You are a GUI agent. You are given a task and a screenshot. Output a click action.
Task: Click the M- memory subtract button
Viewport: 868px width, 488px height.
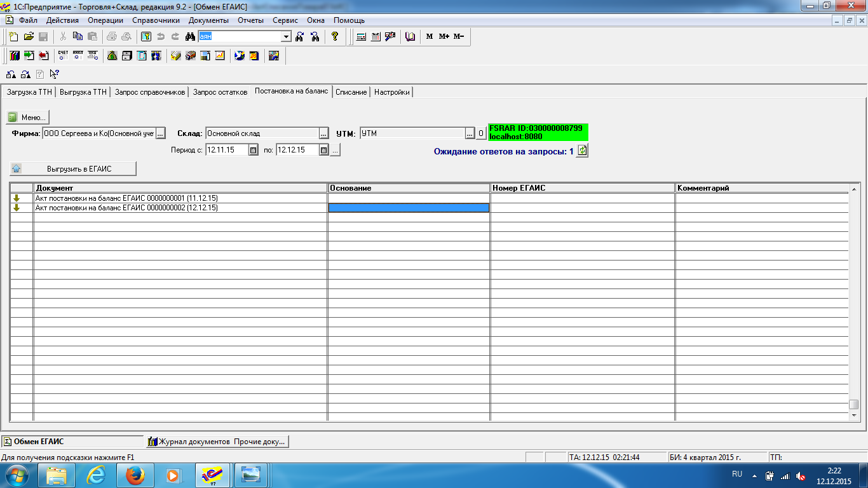(x=459, y=37)
